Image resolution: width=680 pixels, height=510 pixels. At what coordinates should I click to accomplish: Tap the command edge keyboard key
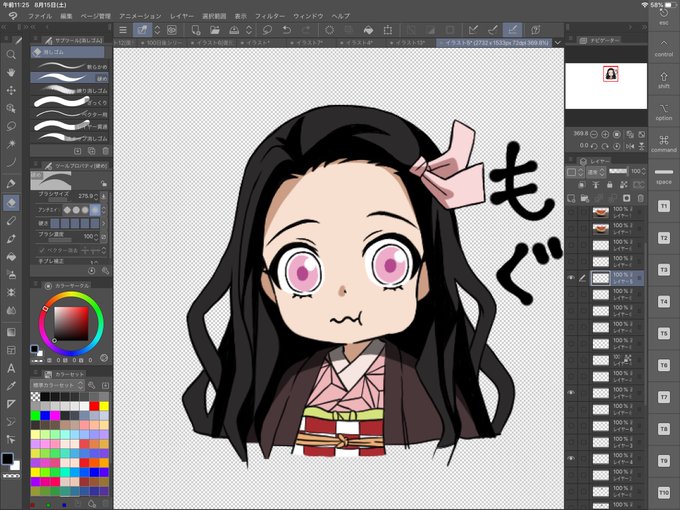pyautogui.click(x=664, y=143)
